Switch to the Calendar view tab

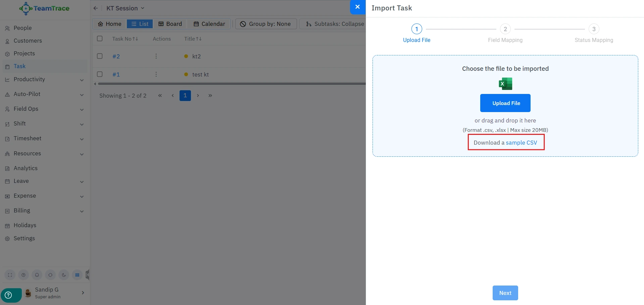(x=209, y=24)
